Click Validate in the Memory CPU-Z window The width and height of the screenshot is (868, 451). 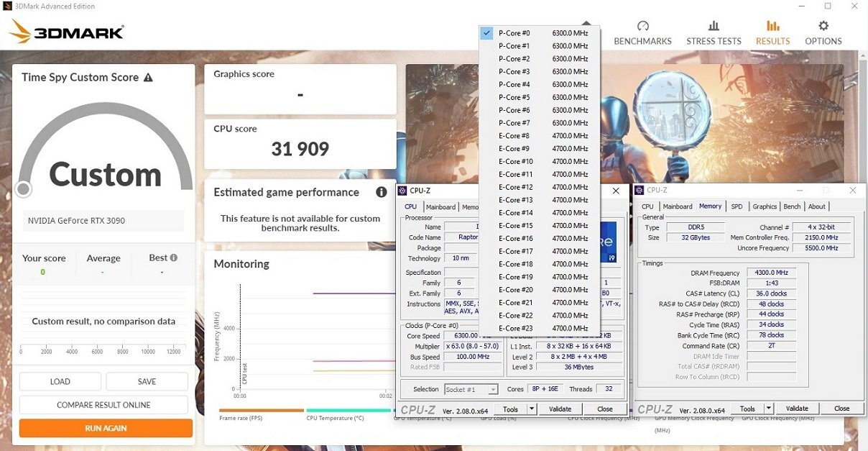tap(797, 409)
